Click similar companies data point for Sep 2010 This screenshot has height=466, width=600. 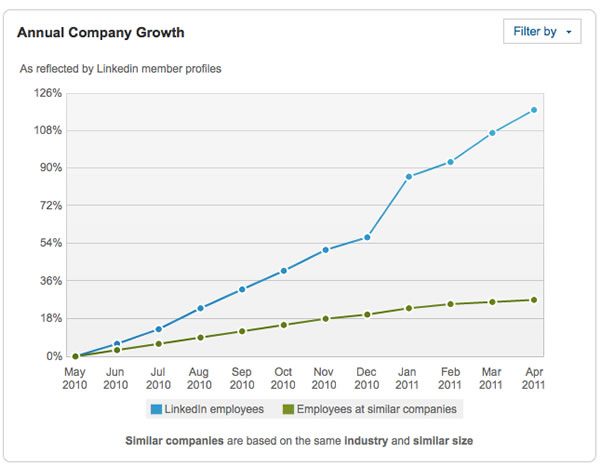242,331
